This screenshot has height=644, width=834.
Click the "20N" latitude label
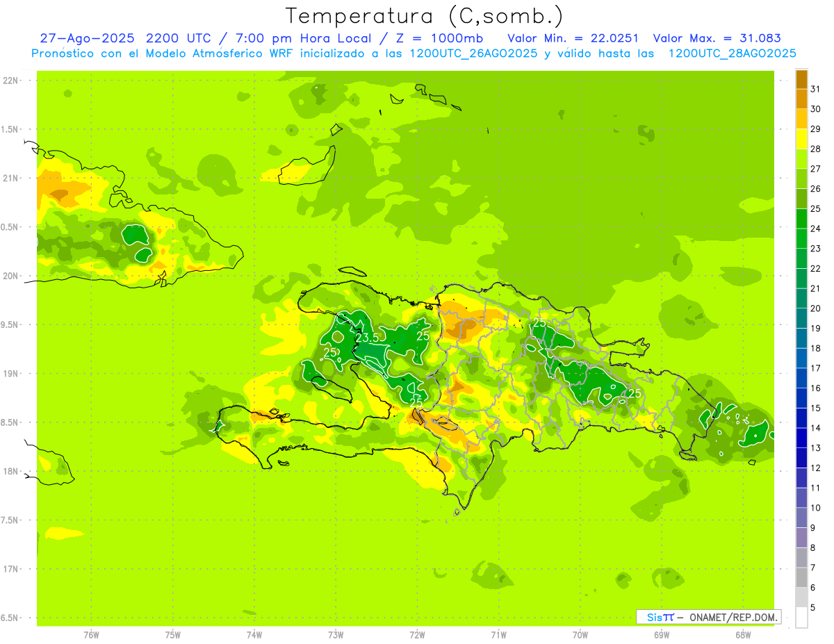(x=10, y=276)
